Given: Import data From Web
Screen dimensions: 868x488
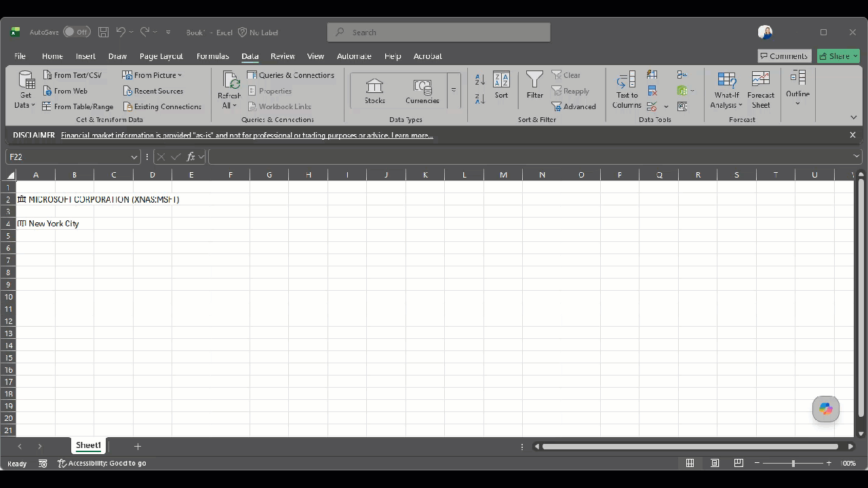Looking at the screenshot, I should tap(65, 91).
